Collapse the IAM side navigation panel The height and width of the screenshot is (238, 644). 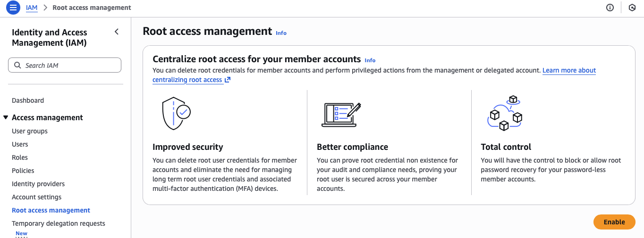117,32
